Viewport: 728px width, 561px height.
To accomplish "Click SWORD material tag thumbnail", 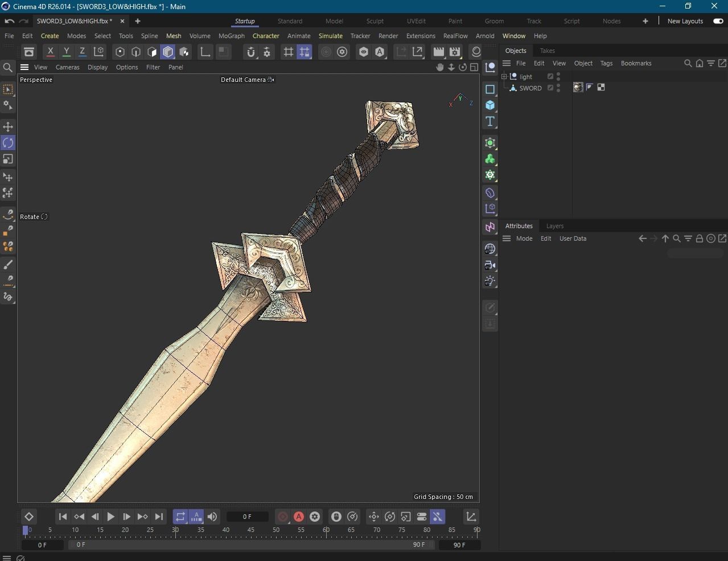I will pyautogui.click(x=578, y=87).
